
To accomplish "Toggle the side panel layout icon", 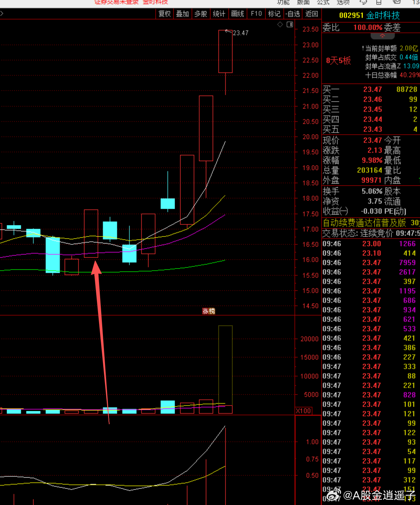I will click(290, 24).
